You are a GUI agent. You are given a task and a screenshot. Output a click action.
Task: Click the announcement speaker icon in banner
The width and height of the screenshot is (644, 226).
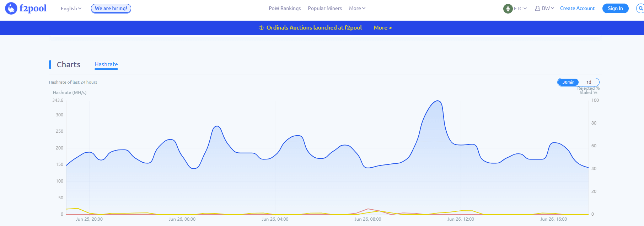261,28
